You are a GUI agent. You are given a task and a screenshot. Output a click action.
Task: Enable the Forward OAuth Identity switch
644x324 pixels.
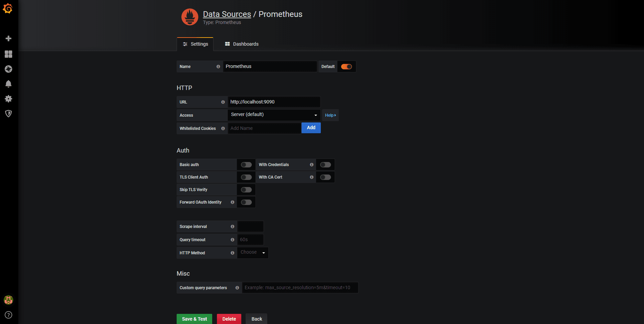246,202
